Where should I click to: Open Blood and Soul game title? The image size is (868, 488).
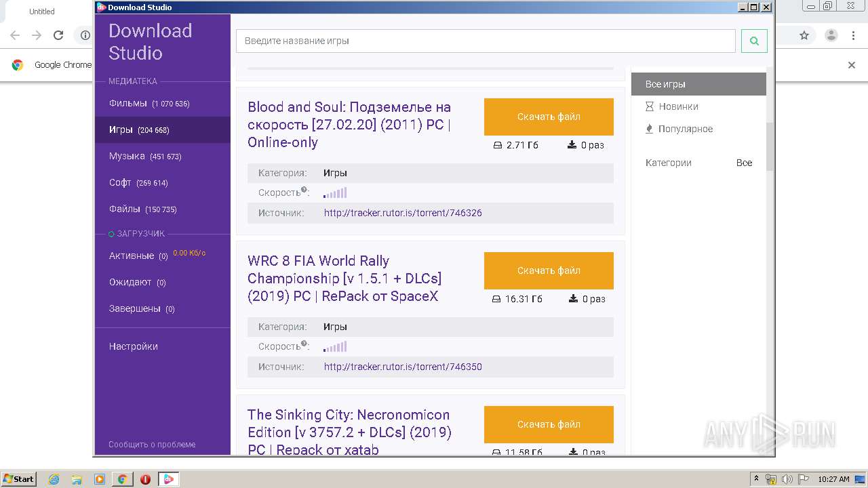(x=349, y=125)
